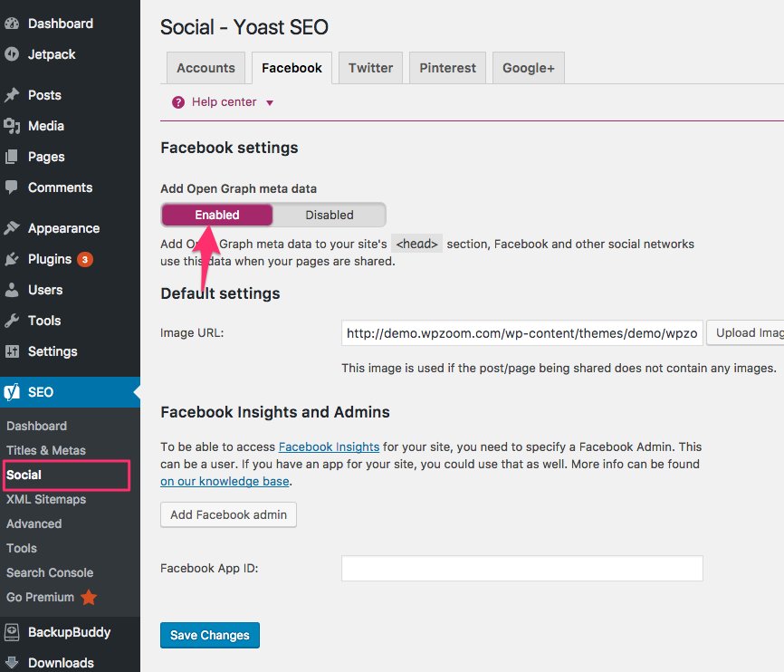
Task: Open the 'on our knowledge base' link
Action: point(225,481)
